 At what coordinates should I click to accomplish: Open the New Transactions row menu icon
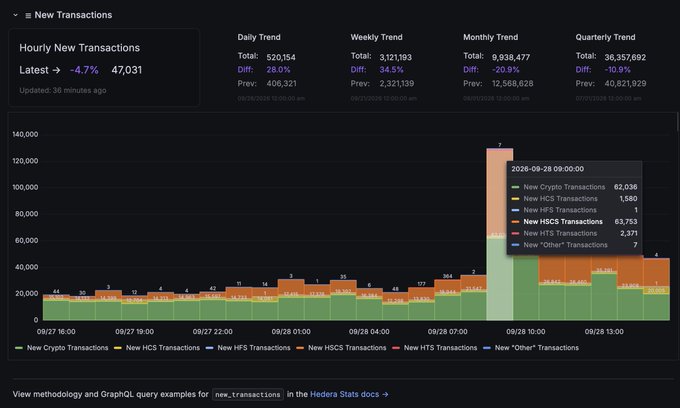pos(28,16)
